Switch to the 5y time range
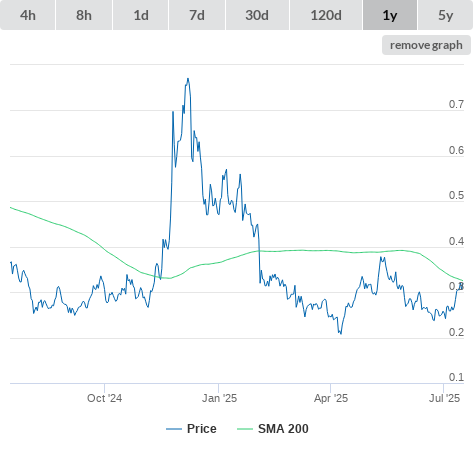Viewport: 474px width, 455px height. (446, 15)
